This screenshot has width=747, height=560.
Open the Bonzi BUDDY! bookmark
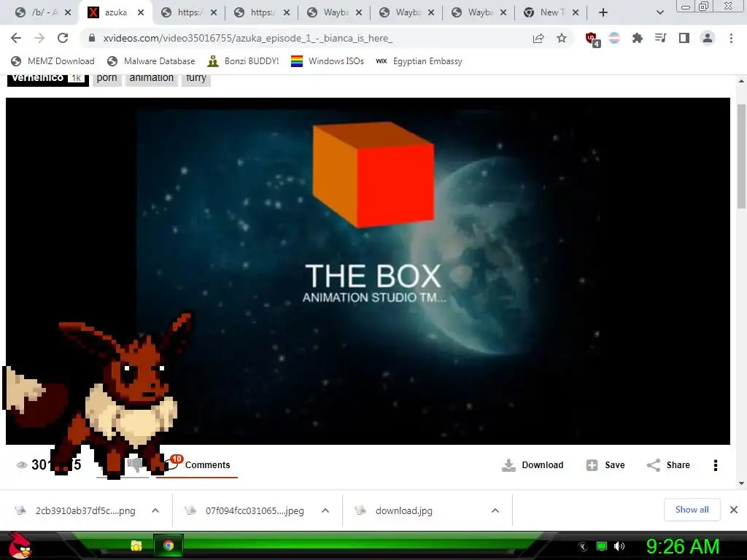pos(243,61)
